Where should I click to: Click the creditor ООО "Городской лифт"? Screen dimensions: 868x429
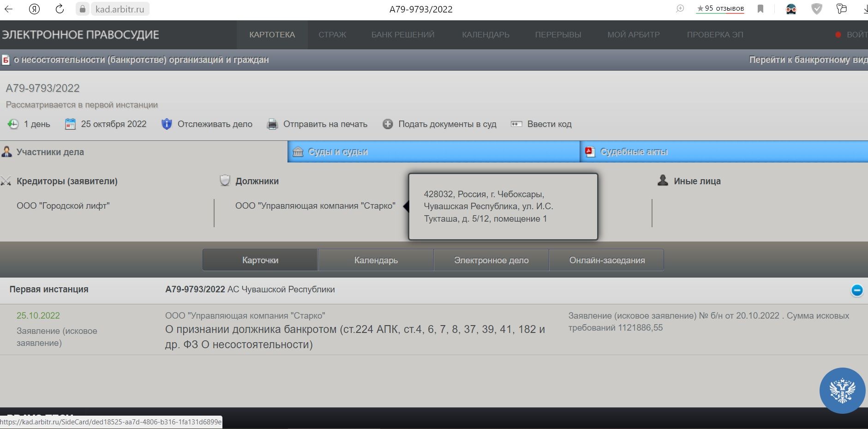63,206
